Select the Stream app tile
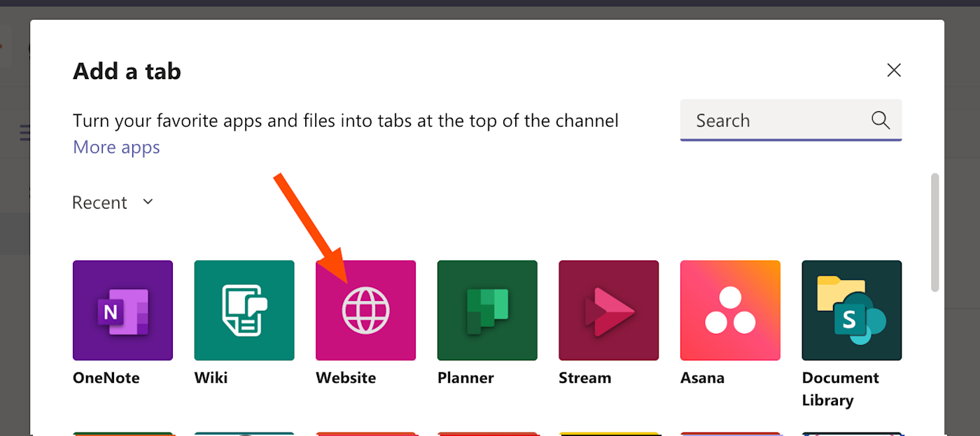 pyautogui.click(x=608, y=310)
